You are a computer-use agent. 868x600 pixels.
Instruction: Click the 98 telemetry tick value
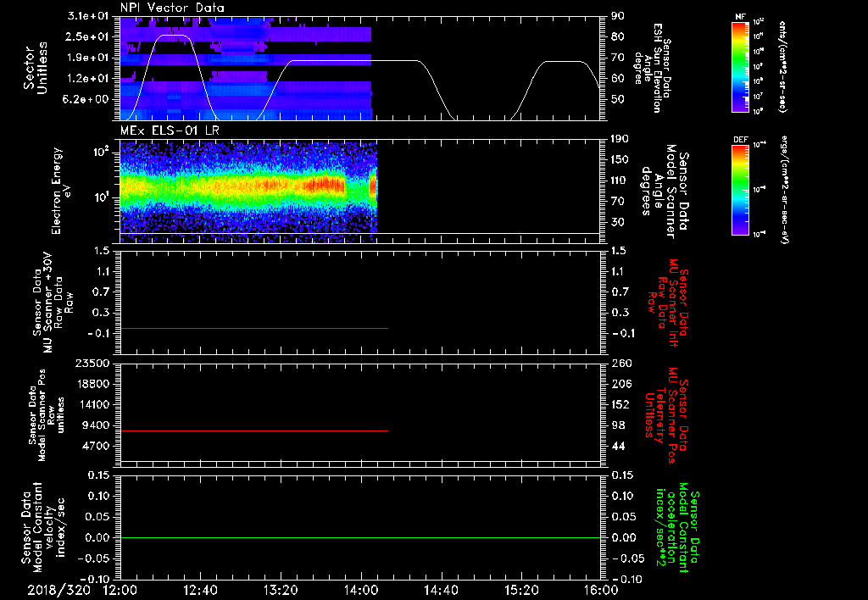coord(618,425)
